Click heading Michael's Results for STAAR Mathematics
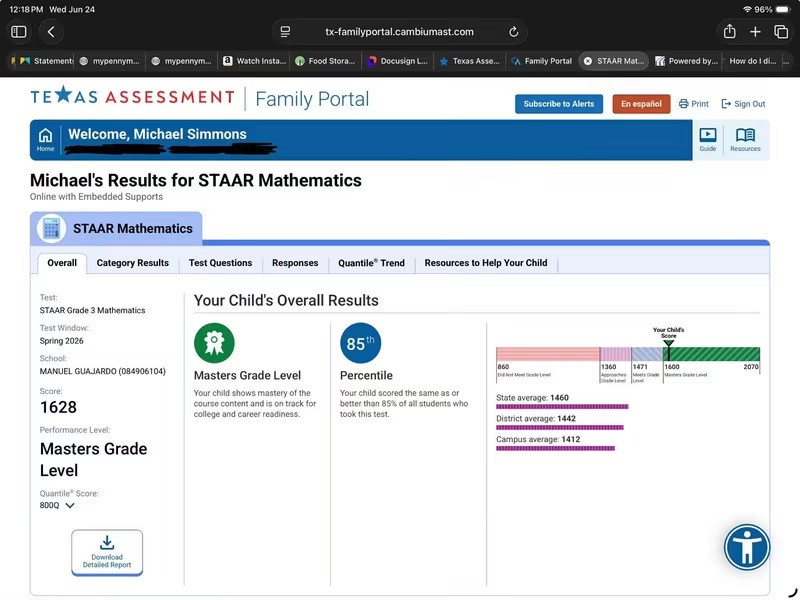This screenshot has height=600, width=800. (195, 180)
